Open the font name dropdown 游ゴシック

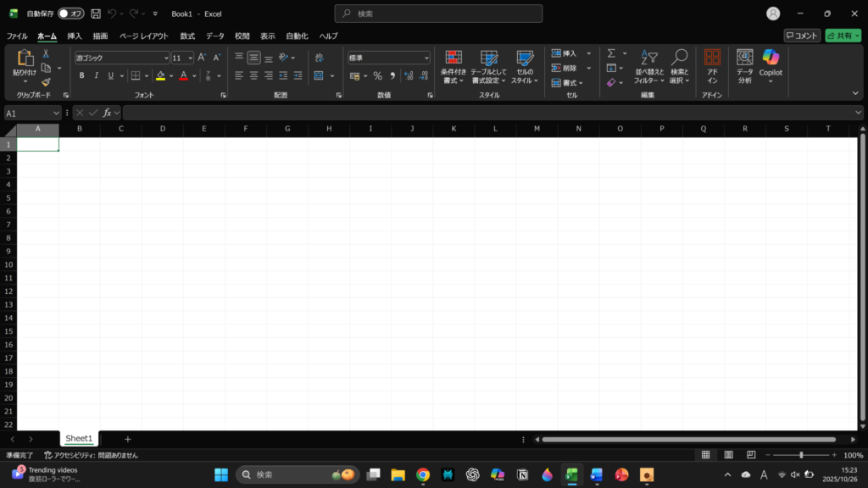coord(166,58)
